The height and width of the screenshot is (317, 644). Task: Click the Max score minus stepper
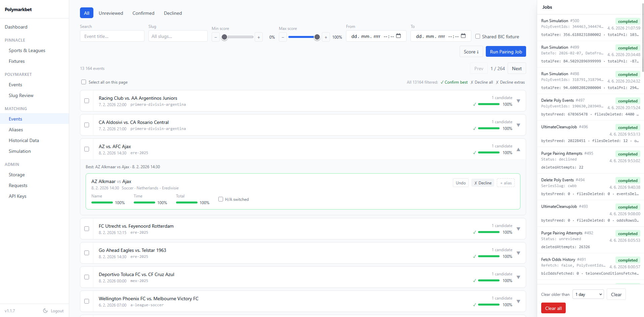click(x=283, y=37)
